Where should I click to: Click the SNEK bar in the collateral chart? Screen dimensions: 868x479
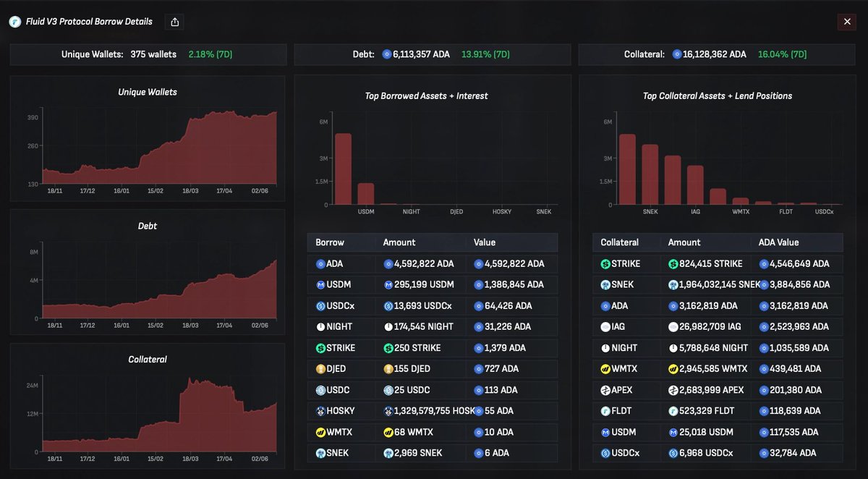click(650, 175)
